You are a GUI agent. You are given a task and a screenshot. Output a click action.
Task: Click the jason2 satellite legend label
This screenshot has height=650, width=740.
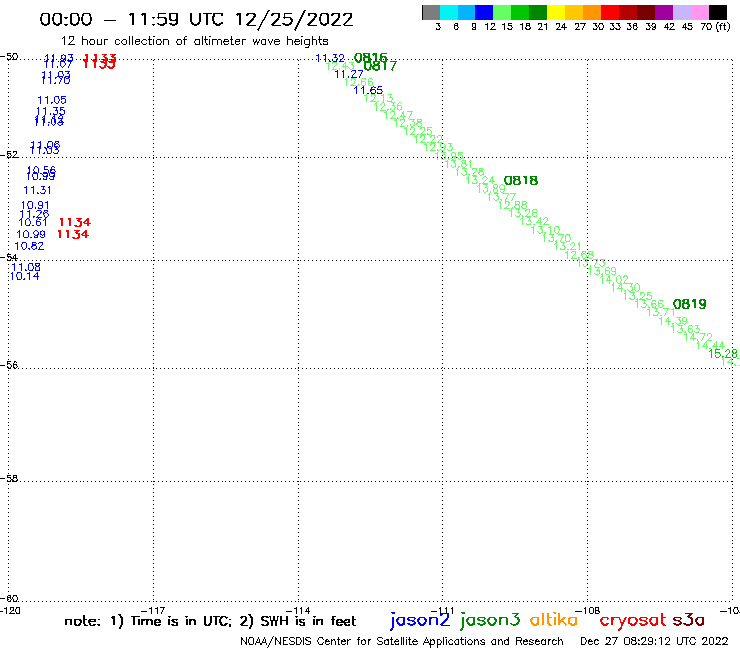tap(420, 620)
